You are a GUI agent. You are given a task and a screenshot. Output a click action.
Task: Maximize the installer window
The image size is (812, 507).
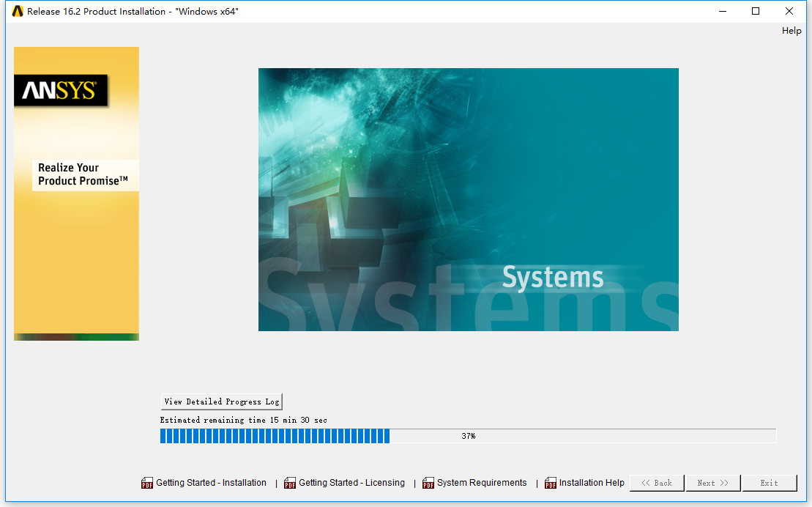click(x=756, y=12)
